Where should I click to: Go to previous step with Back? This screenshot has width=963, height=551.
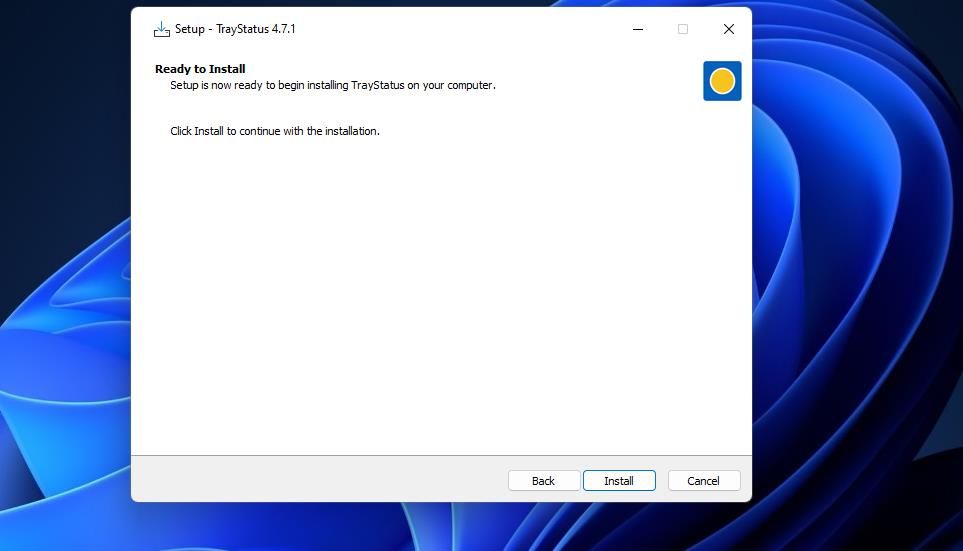tap(543, 481)
